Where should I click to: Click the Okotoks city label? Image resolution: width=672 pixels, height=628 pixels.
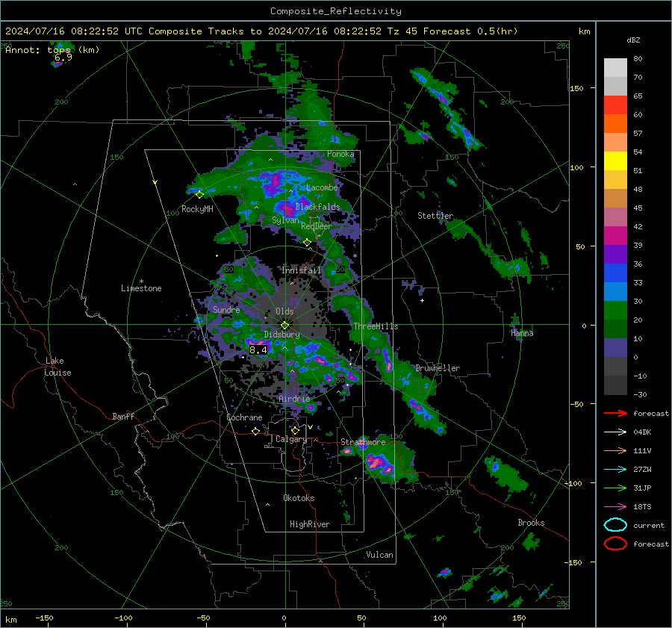click(299, 498)
